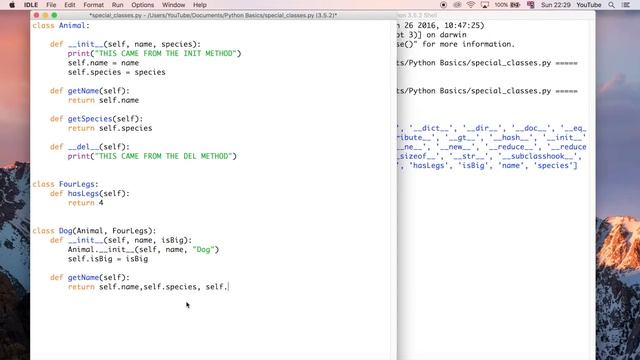
Task: Click 'hasLegs' in the Shell dir output
Action: [x=429, y=165]
